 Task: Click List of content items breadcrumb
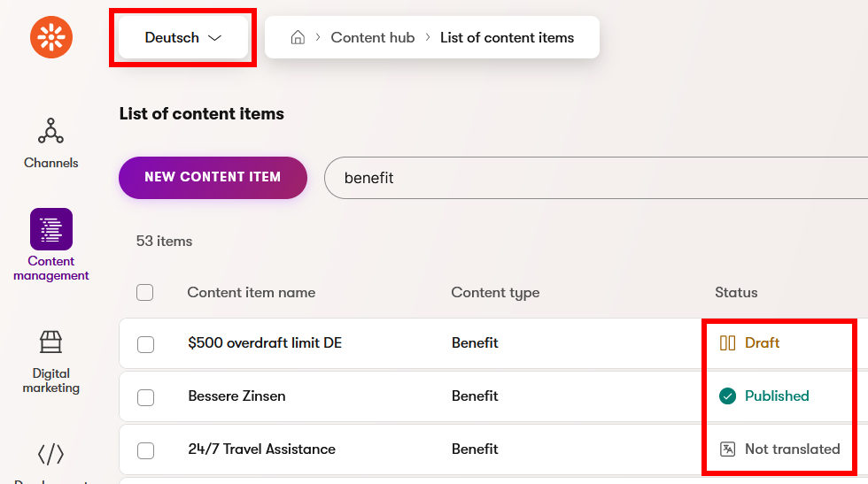(x=507, y=38)
